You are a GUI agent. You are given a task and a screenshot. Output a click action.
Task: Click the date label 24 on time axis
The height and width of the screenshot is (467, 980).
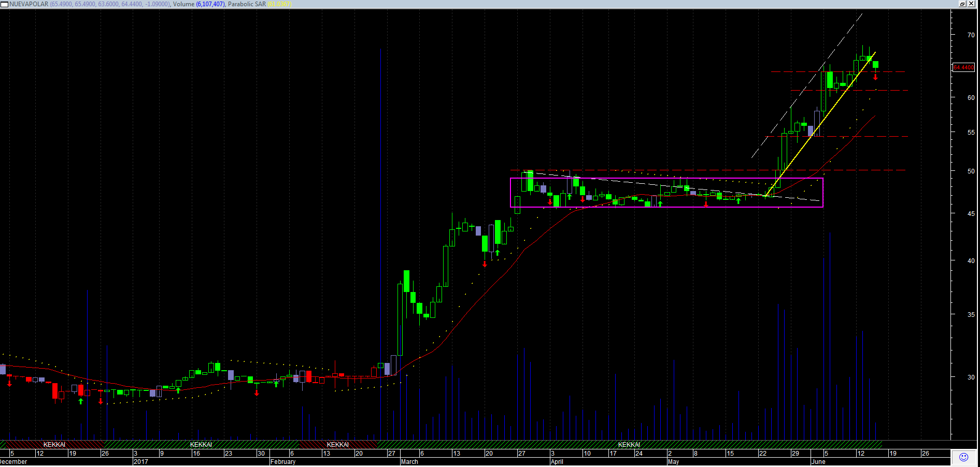[x=639, y=454]
